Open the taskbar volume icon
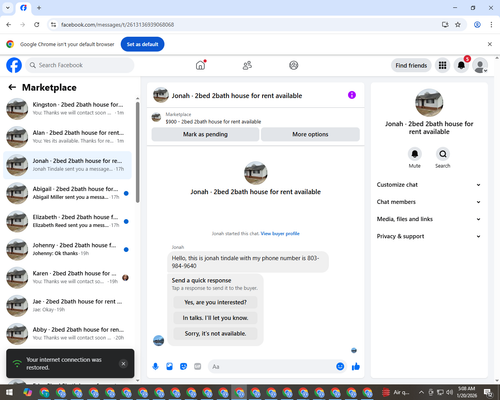The width and height of the screenshot is (500, 400). tap(450, 392)
